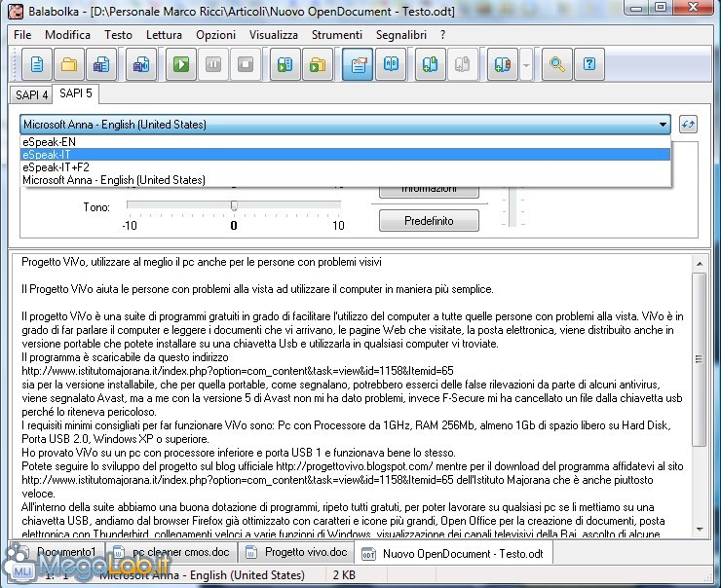Start reading aloud with the green play button
Image resolution: width=721 pixels, height=588 pixels.
coord(180,64)
